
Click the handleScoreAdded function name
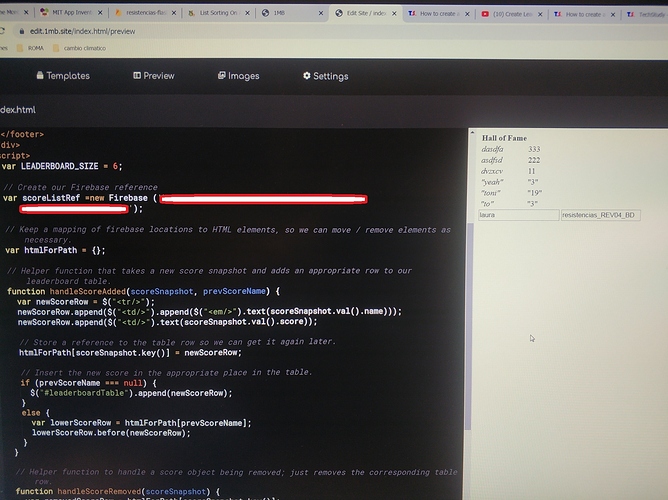tap(88, 291)
